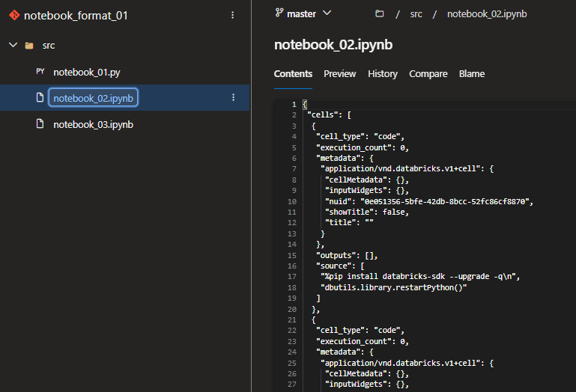Open the master branch dropdown
Screen dimensions: 576x392
click(303, 13)
